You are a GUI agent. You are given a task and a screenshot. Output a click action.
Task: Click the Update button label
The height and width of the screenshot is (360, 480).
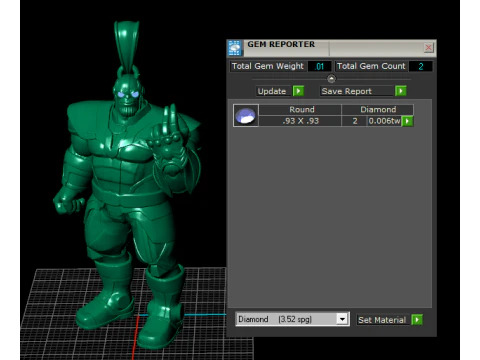(x=272, y=91)
